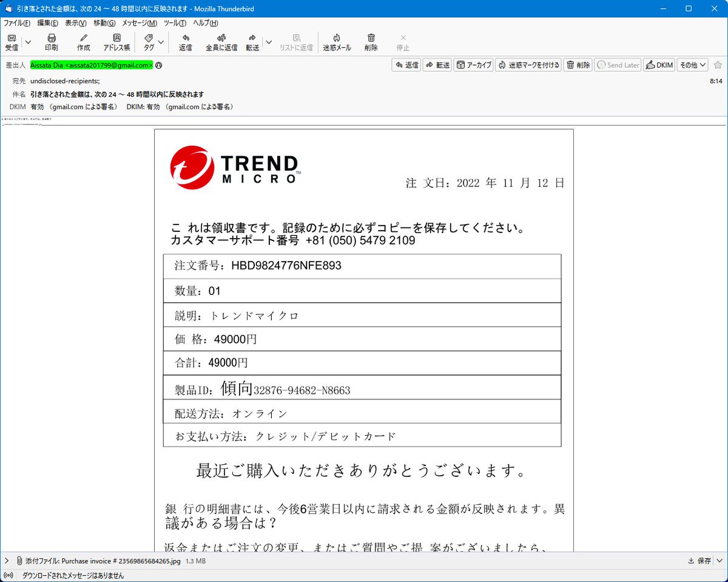Click the 返信 reply button

406,64
